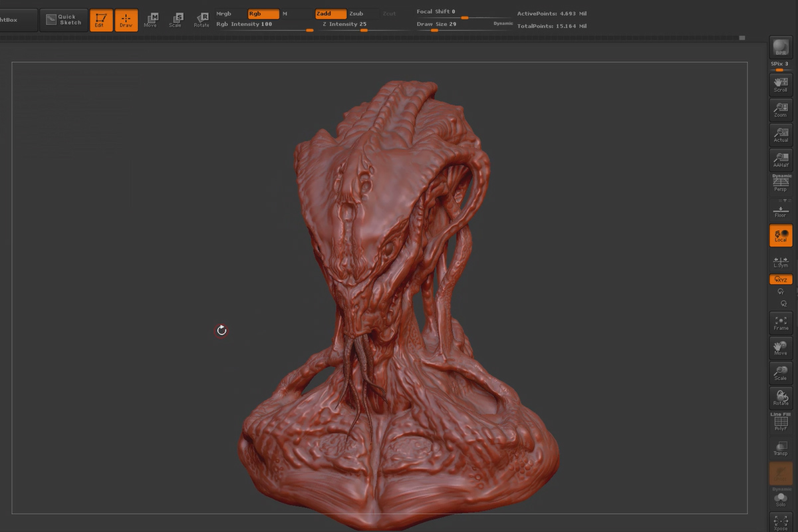
Task: Select the Scale mode in top shelf
Action: [x=176, y=20]
